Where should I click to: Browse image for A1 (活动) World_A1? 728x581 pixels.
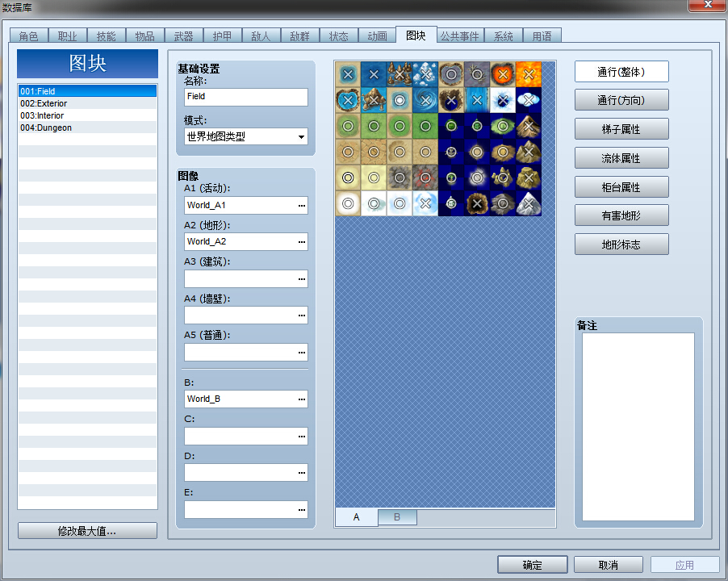point(302,206)
